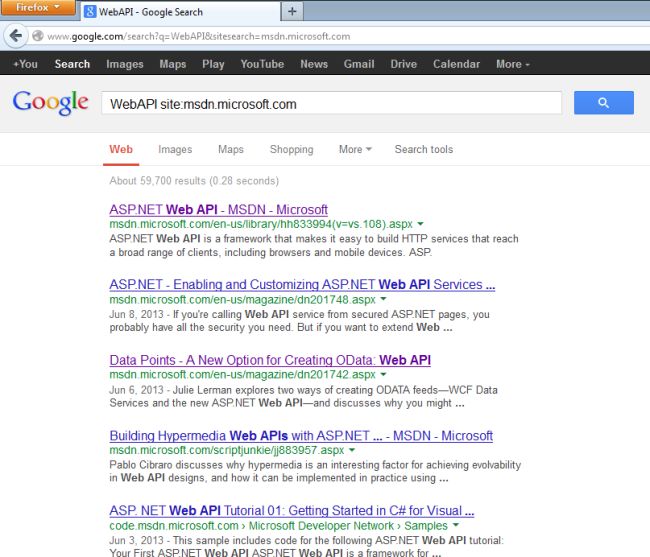Select the Web results tab
The image size is (650, 557).
121,149
